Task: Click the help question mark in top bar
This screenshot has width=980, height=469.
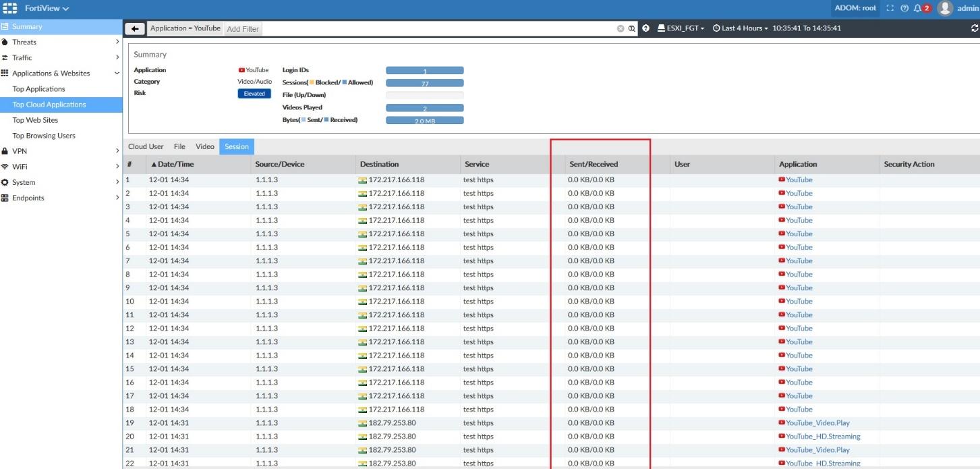Action: [904, 8]
